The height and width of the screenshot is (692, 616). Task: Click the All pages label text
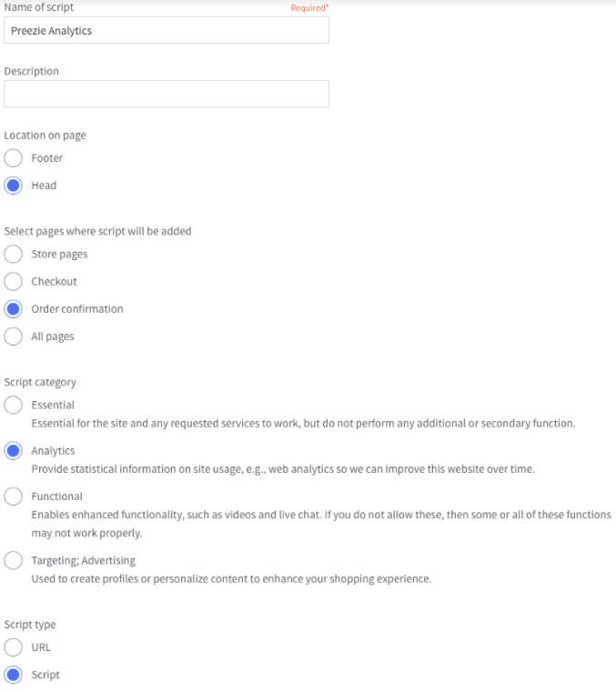point(53,336)
